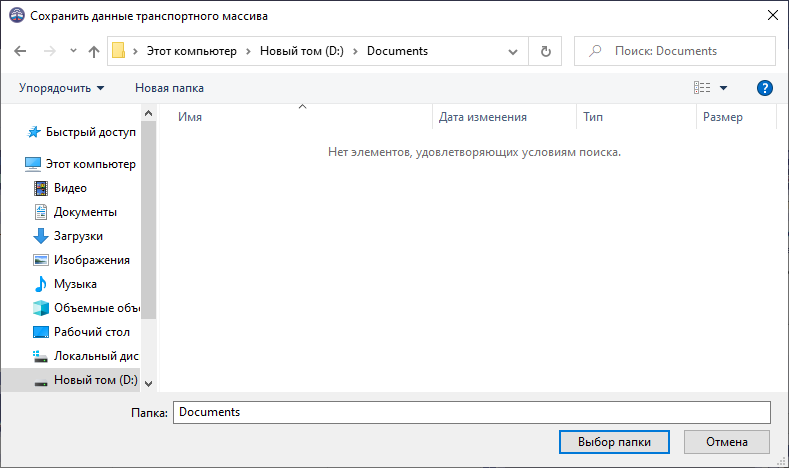This screenshot has width=789, height=468.
Task: Select 'Documents' in the address breadcrumb
Action: pos(398,51)
